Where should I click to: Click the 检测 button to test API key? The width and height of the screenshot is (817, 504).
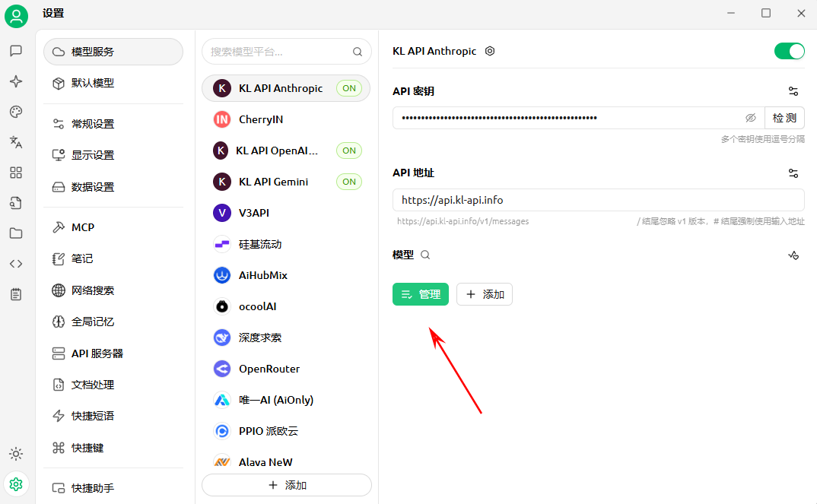(784, 117)
